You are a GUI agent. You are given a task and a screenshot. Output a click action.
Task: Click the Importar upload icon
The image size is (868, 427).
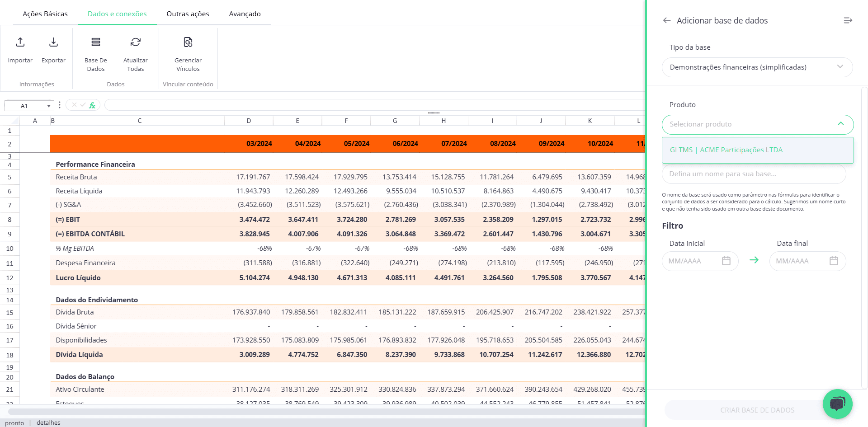20,42
